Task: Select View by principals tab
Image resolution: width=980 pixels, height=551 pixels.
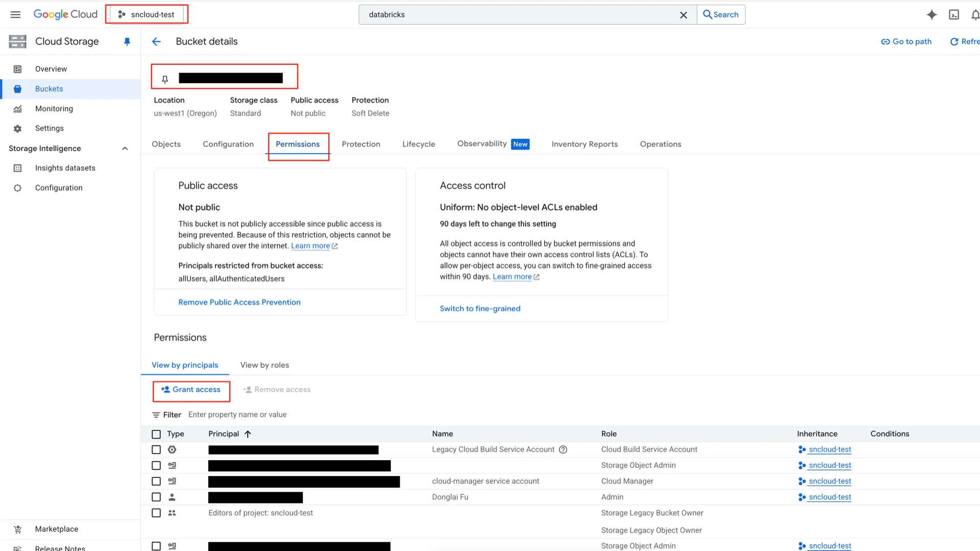Action: (x=185, y=365)
